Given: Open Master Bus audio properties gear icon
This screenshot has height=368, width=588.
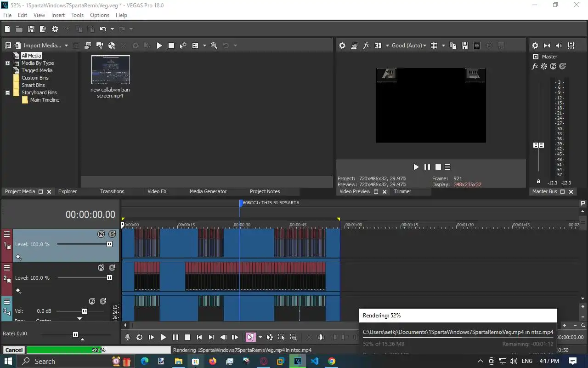Looking at the screenshot, I should (535, 46).
